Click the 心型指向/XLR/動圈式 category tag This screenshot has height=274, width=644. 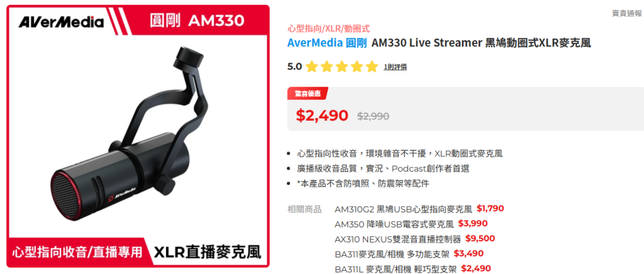coord(328,28)
